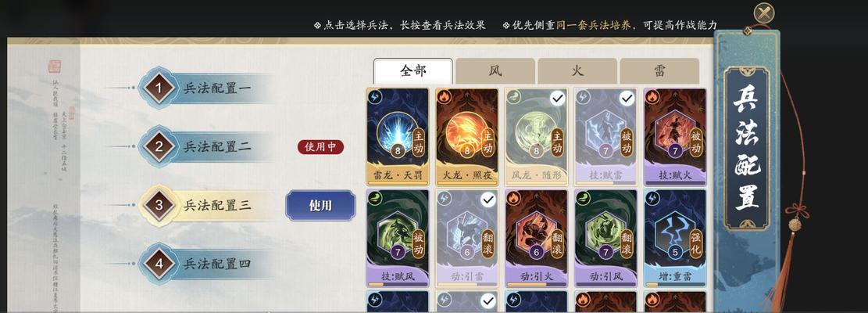Click the diamond number 1 icon
The height and width of the screenshot is (313, 868).
[159, 88]
